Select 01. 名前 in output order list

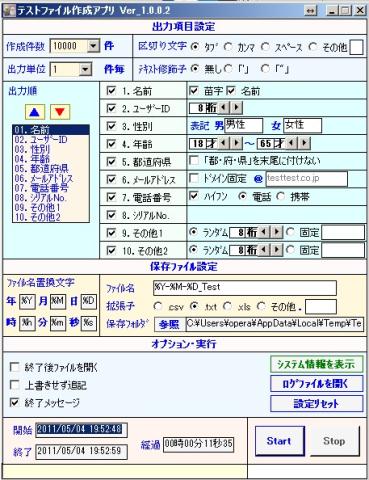[x=51, y=130]
